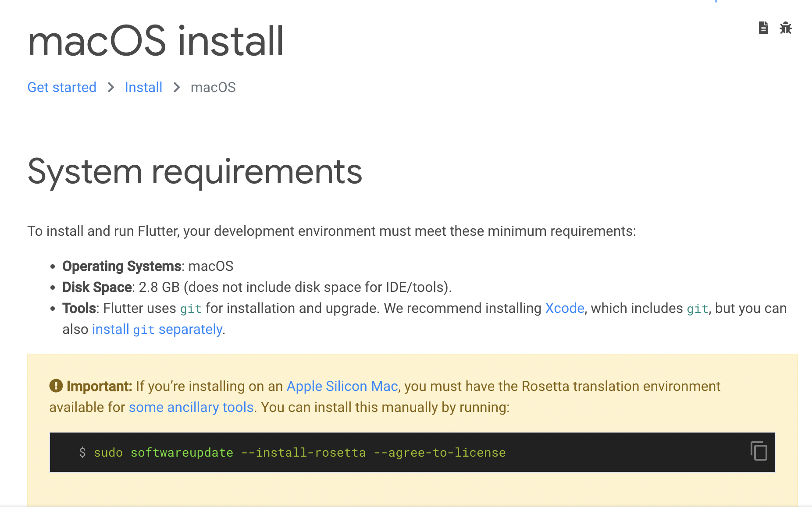Image resolution: width=812 pixels, height=511 pixels.
Task: Open the Install breadcrumb link
Action: pyautogui.click(x=143, y=87)
